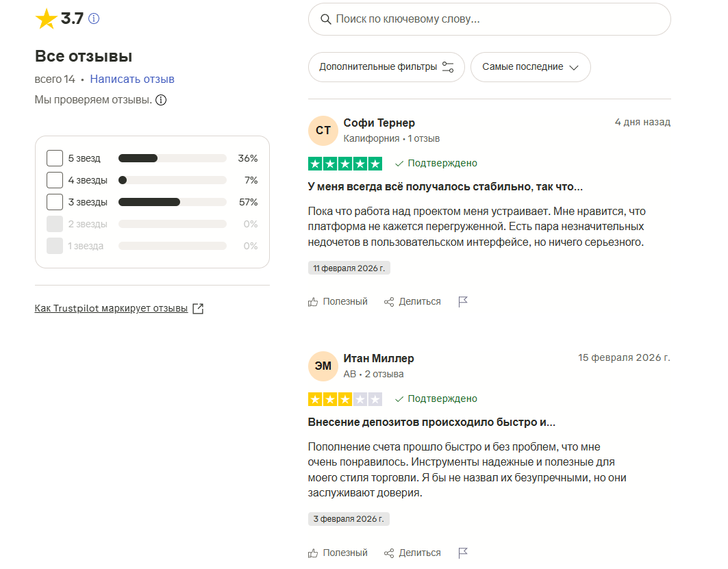Click the 3 звезды rating bar
The image size is (728, 569).
pos(172,202)
